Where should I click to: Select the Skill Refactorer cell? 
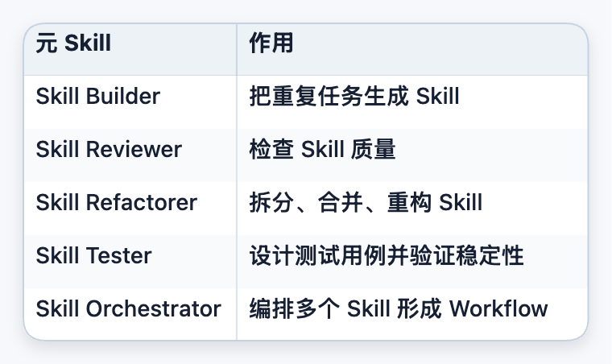coord(130,208)
